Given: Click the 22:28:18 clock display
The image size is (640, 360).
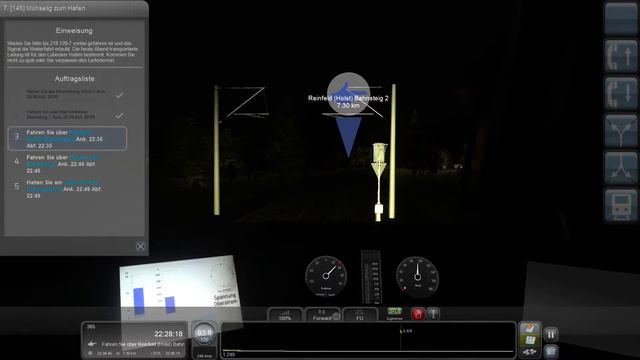Looking at the screenshot, I should click(168, 334).
